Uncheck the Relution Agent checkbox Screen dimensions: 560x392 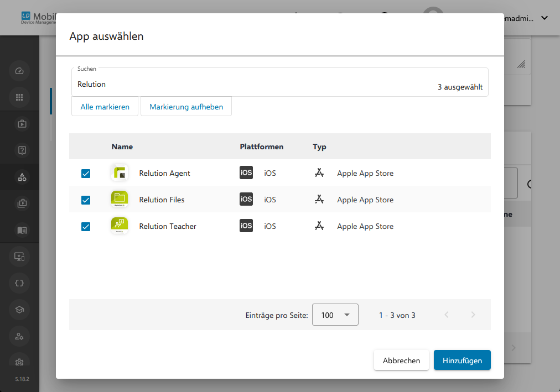click(x=86, y=174)
